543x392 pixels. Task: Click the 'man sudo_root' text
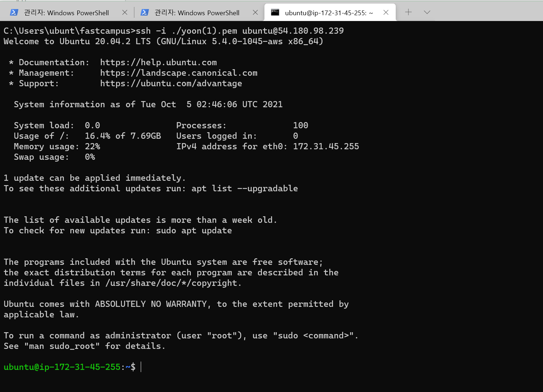(62, 346)
